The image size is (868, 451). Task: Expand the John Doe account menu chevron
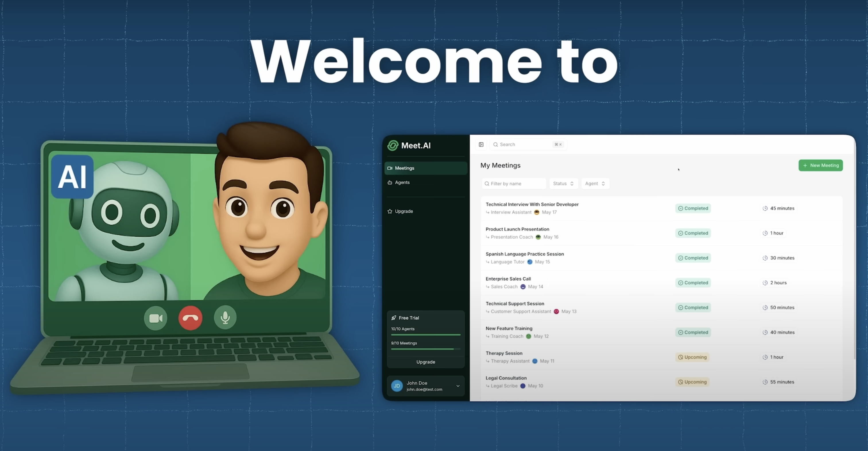pos(458,386)
